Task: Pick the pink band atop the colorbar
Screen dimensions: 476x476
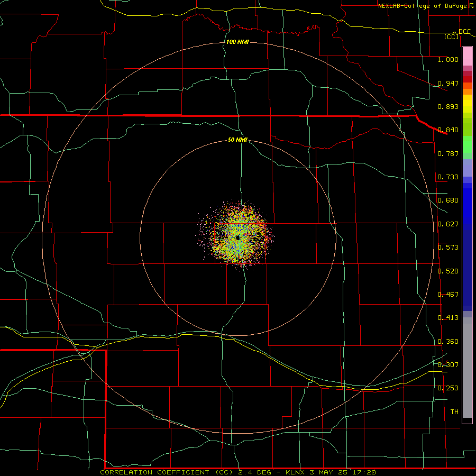Action: [467, 57]
